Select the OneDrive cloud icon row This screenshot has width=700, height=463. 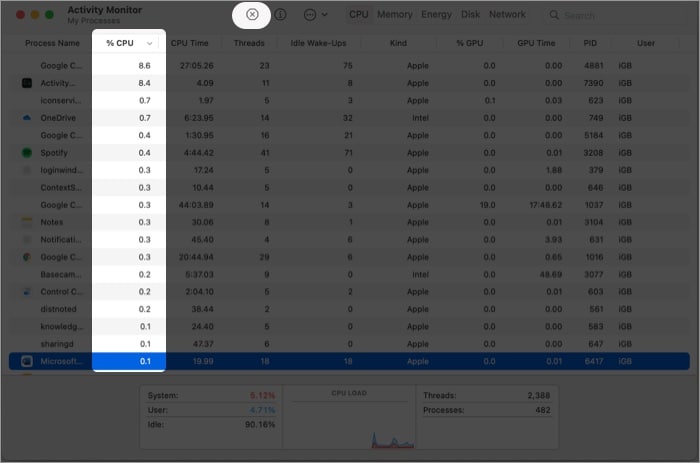27,118
